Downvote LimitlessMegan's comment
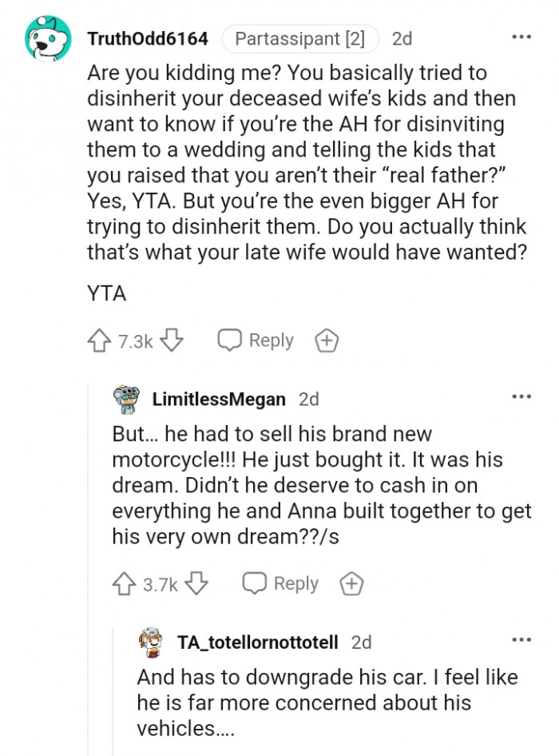Viewport: 559px width, 756px height. tap(197, 584)
